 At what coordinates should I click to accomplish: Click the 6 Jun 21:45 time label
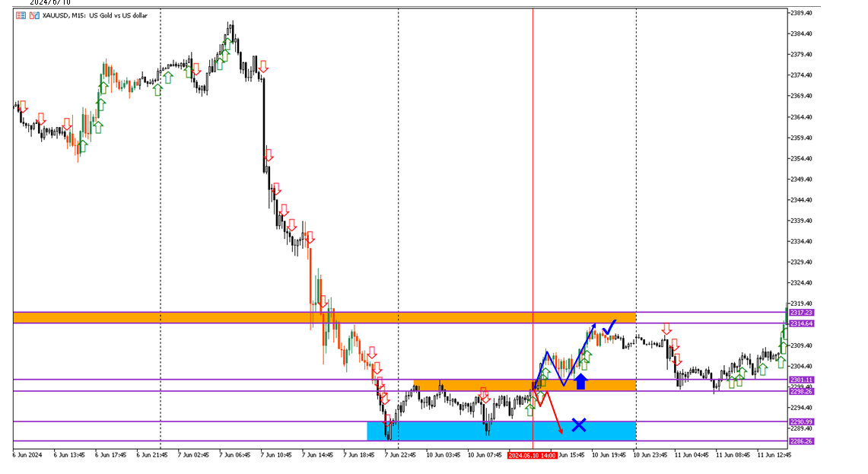pos(152,455)
